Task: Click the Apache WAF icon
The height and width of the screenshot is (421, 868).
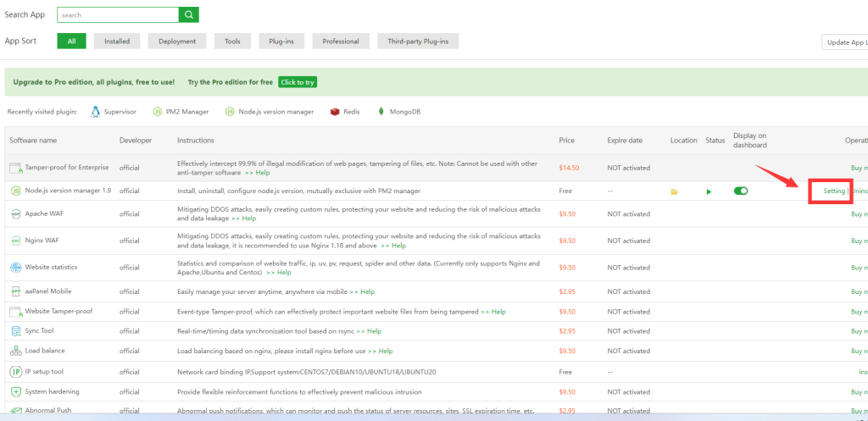Action: [15, 214]
